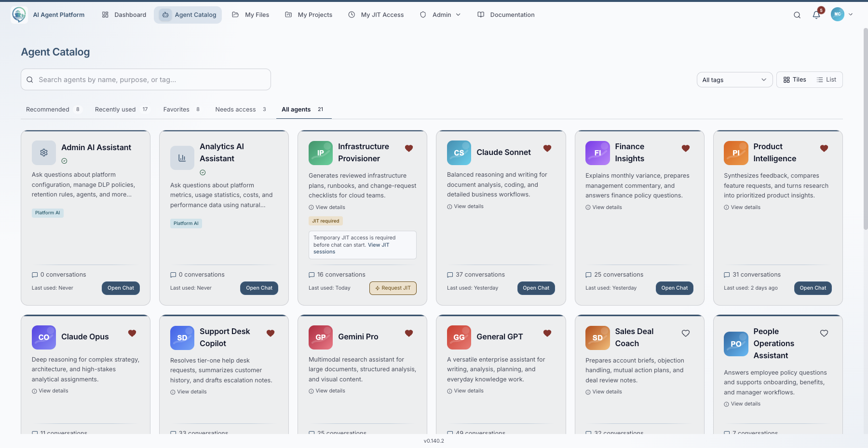Open the search magnifier icon in header

(x=797, y=15)
